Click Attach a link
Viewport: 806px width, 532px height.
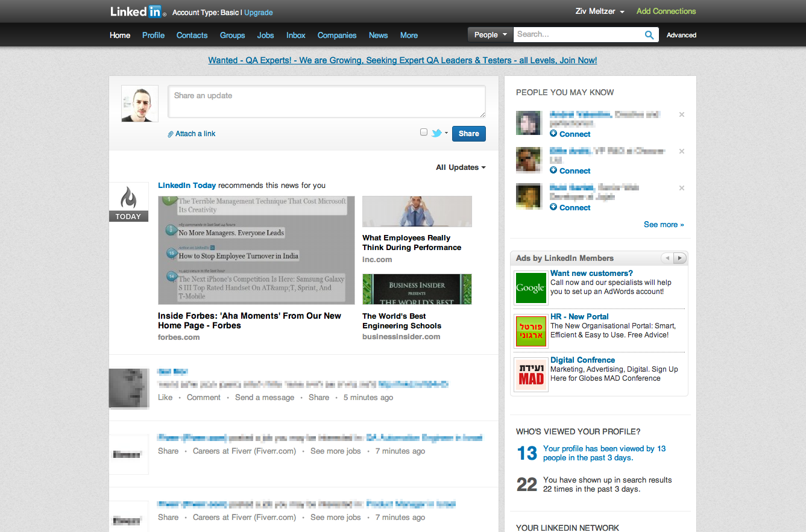click(x=192, y=134)
